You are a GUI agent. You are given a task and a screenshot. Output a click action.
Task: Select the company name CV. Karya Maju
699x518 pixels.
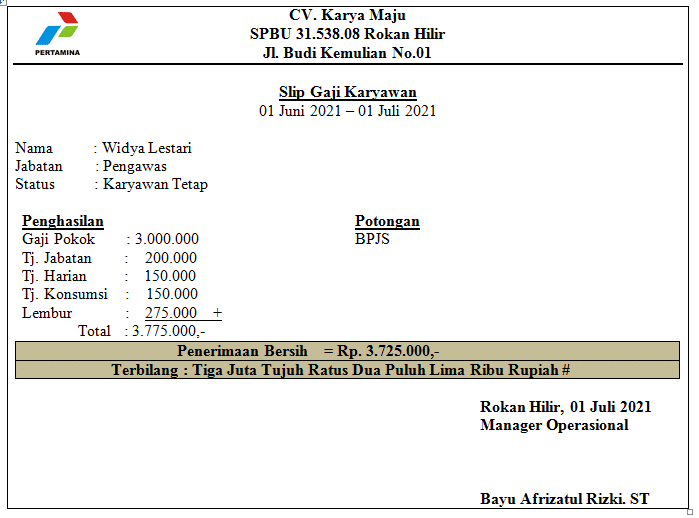(347, 15)
